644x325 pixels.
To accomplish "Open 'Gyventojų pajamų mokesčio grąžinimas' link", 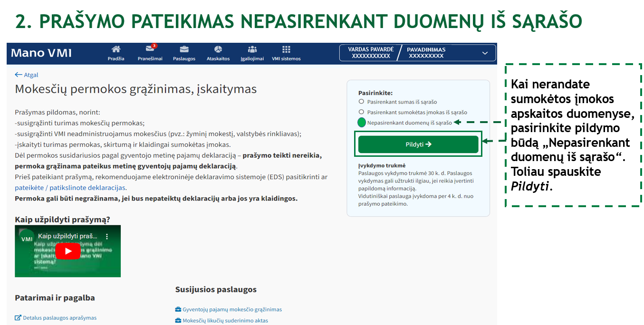I will tap(232, 309).
